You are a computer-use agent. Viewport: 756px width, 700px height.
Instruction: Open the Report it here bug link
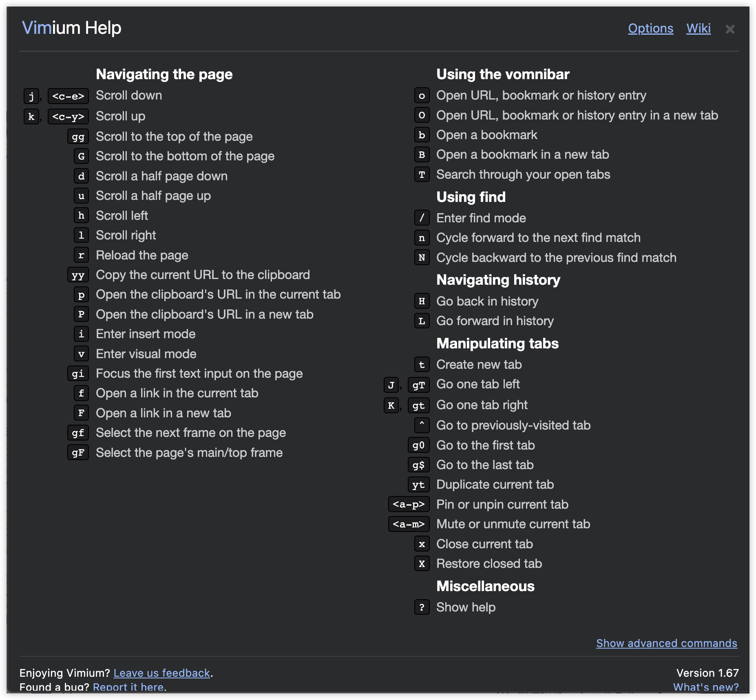(x=128, y=687)
